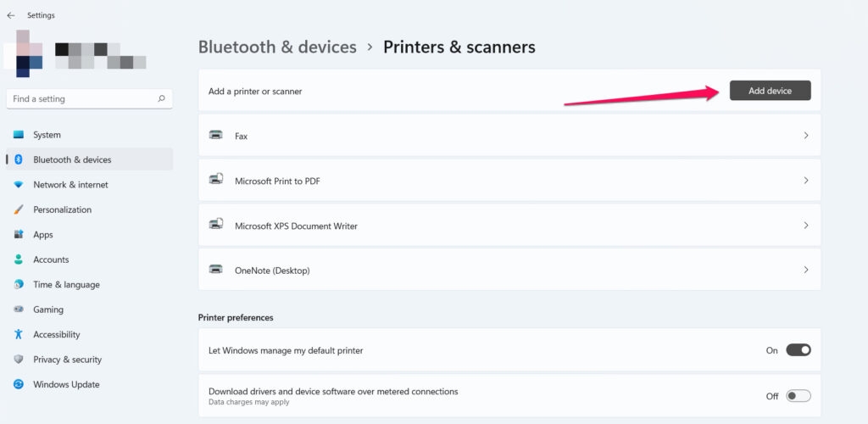Click the Microsoft XPS Document Writer icon

point(216,224)
